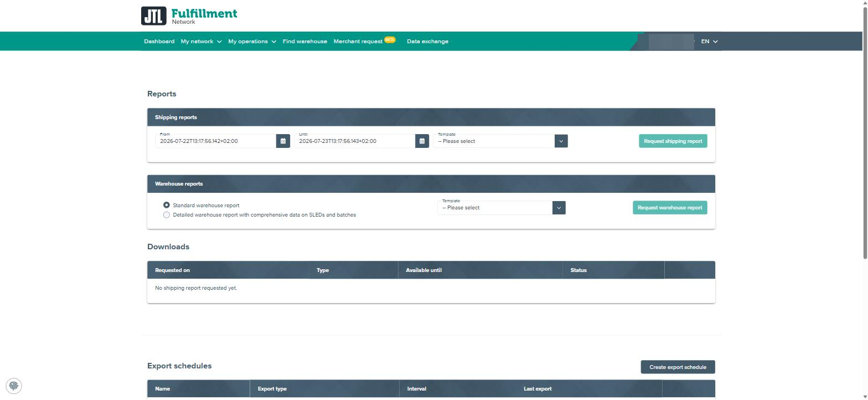
Task: Open the From date calendar picker
Action: (x=283, y=141)
